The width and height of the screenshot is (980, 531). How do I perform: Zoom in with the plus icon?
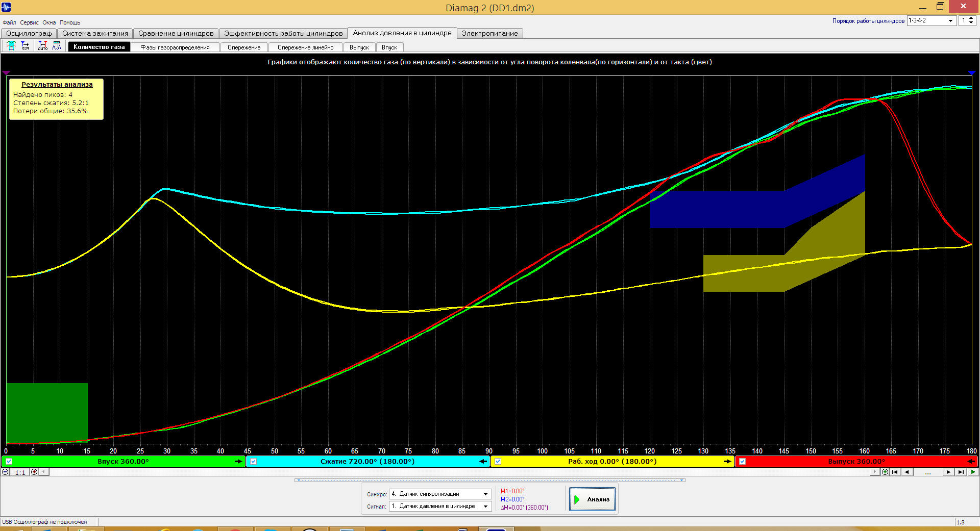click(34, 472)
